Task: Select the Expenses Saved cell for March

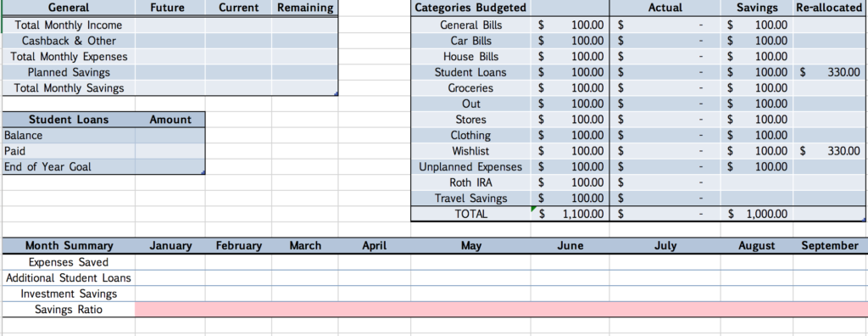Action: pyautogui.click(x=305, y=262)
